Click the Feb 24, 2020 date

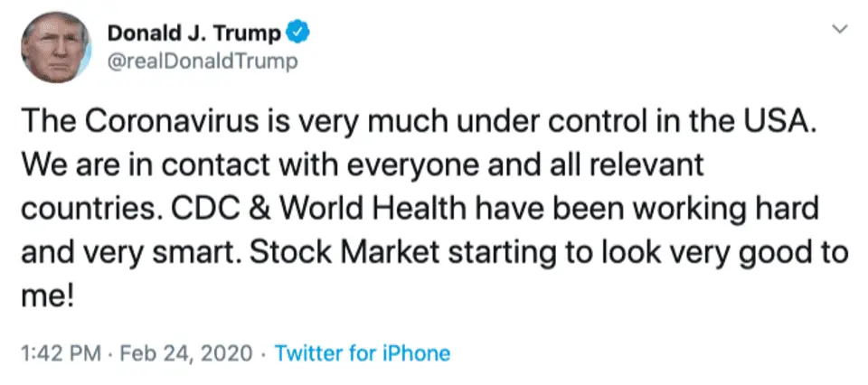(189, 353)
